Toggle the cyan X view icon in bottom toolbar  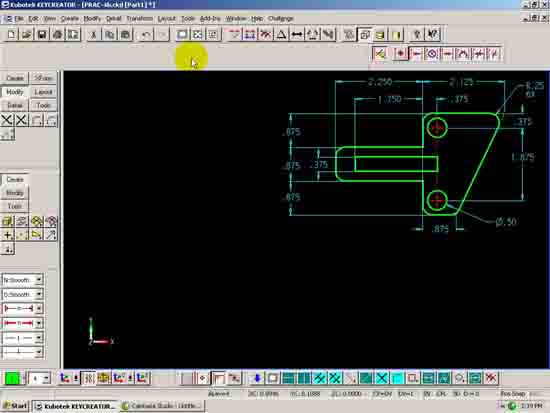[382, 378]
